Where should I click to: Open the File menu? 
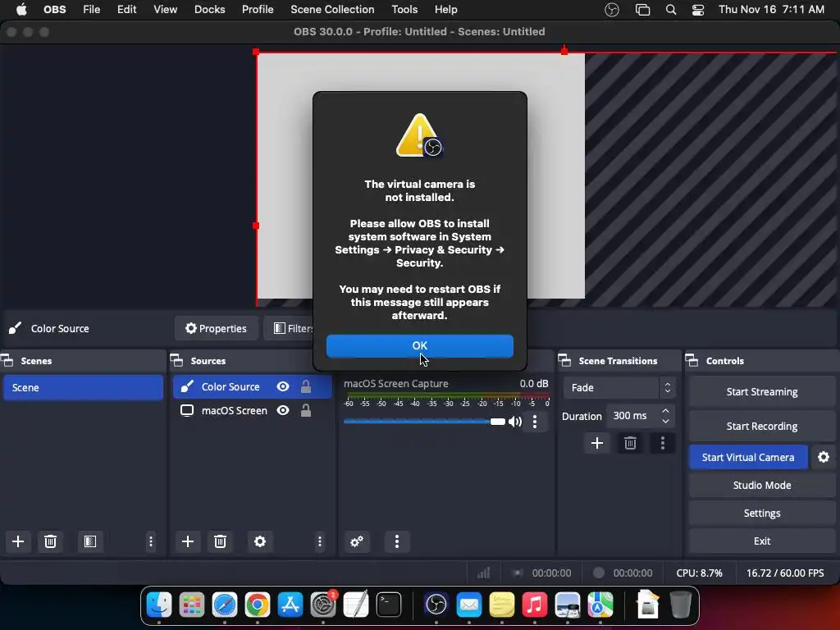pos(92,10)
